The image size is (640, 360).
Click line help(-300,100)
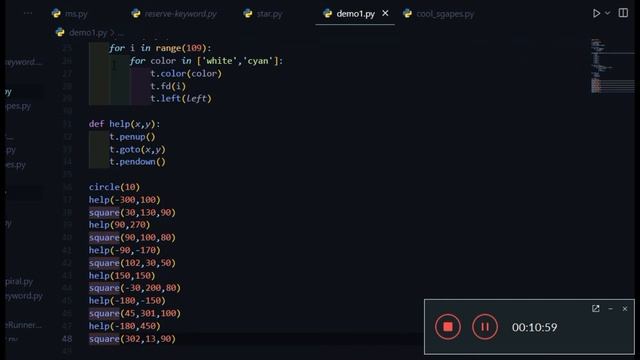(124, 200)
